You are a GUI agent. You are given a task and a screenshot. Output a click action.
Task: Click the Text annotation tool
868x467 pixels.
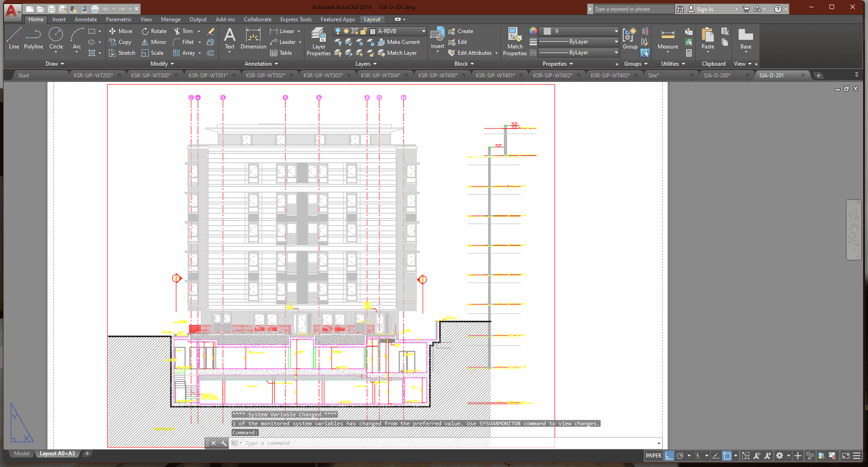(x=230, y=39)
